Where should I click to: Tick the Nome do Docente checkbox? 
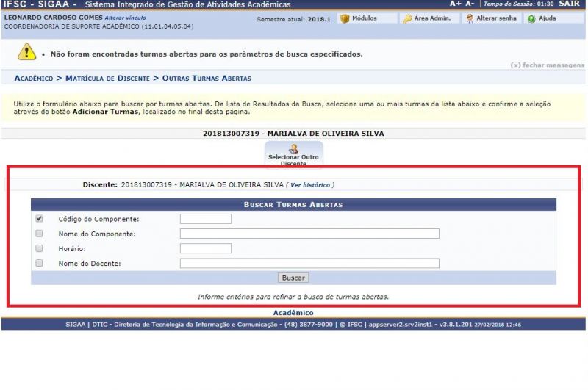tap(39, 263)
